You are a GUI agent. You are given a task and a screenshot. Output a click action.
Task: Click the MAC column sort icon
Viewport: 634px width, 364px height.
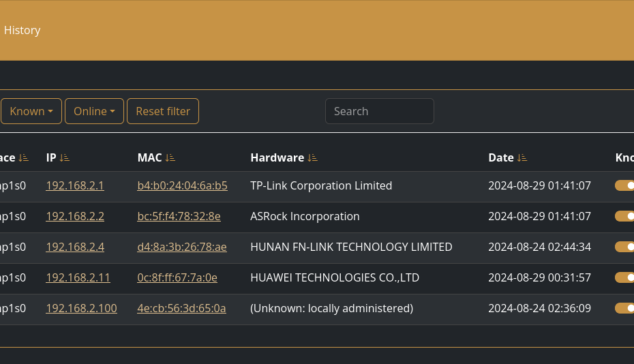click(x=170, y=157)
